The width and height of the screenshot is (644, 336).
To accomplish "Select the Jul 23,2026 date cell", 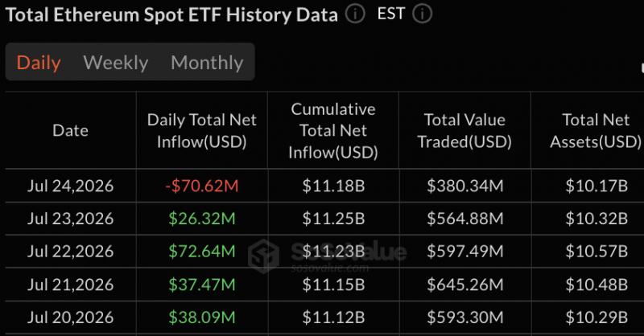I will coord(70,219).
